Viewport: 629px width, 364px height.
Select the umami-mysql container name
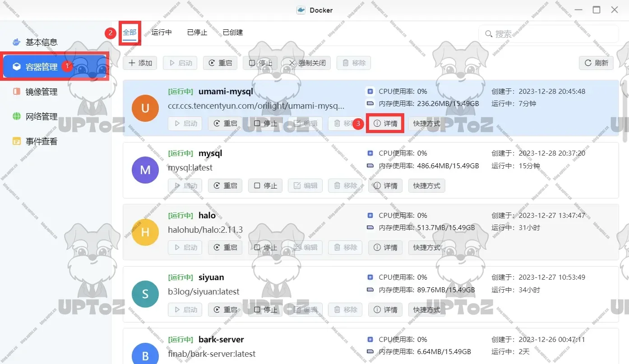[x=226, y=92]
